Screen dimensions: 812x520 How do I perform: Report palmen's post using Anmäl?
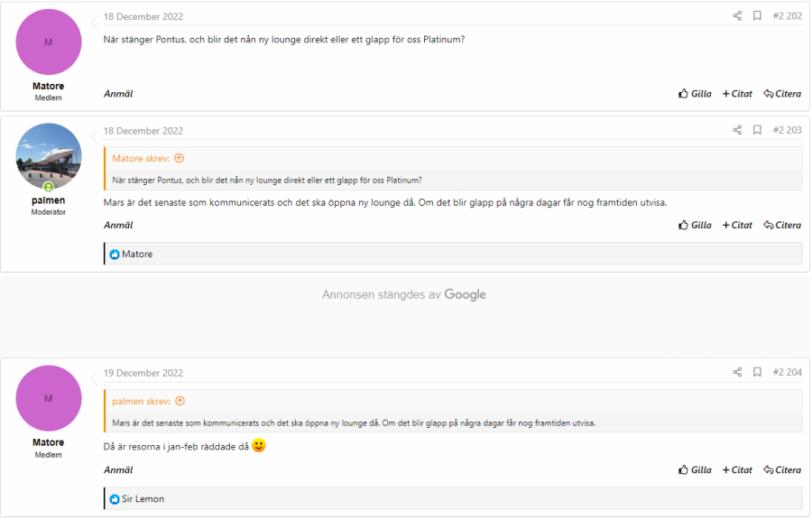118,225
